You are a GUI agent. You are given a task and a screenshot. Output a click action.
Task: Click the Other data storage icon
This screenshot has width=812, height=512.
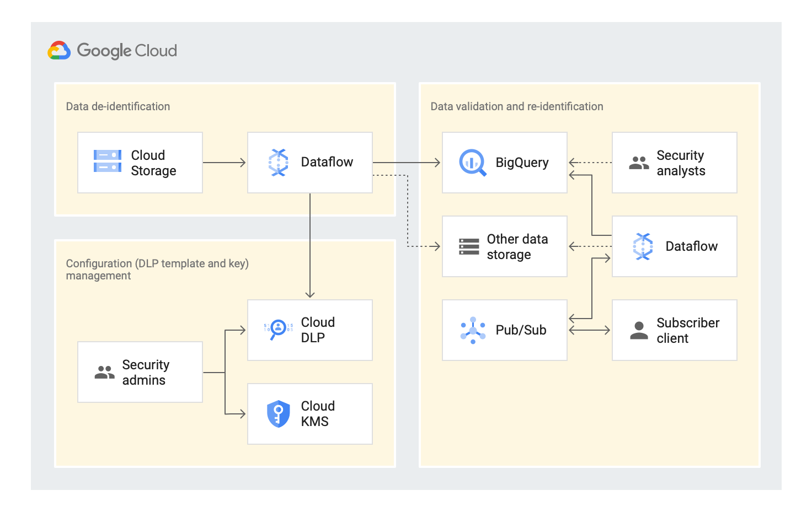(469, 246)
